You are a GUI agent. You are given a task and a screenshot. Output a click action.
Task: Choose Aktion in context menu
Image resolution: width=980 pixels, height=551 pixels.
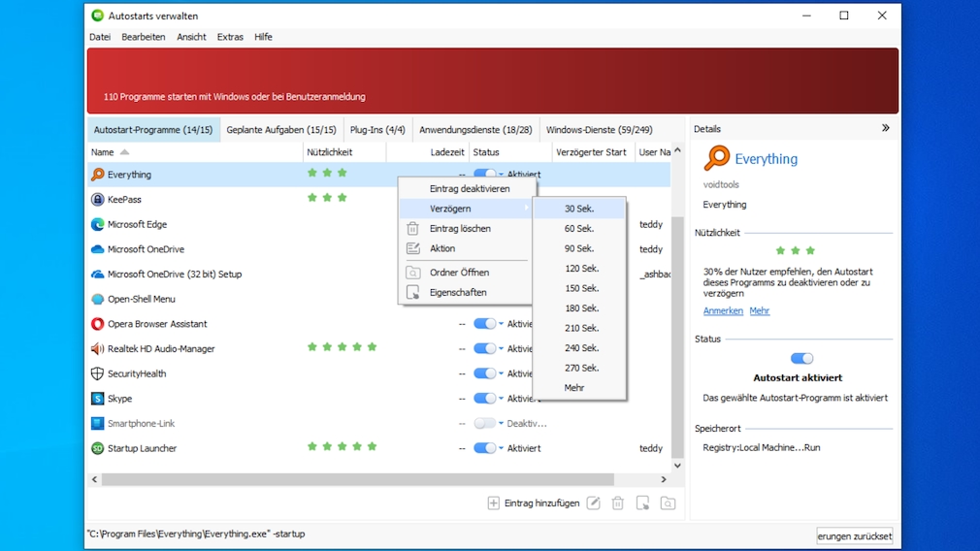[x=467, y=248]
